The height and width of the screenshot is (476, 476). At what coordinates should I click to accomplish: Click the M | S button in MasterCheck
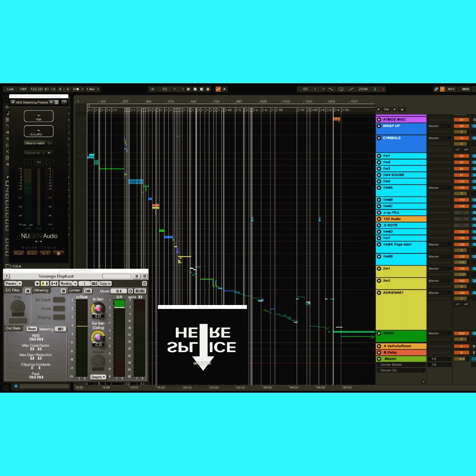tap(45, 253)
